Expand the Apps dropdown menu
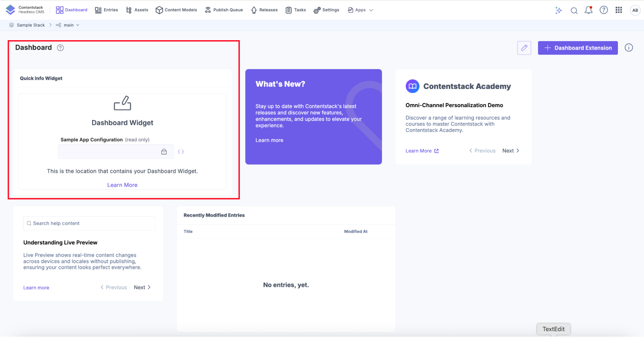Viewport: 644px width, 337px height. [360, 10]
